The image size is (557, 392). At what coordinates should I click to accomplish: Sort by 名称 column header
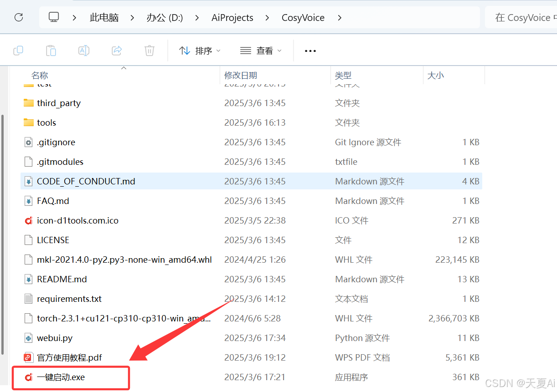click(x=40, y=76)
